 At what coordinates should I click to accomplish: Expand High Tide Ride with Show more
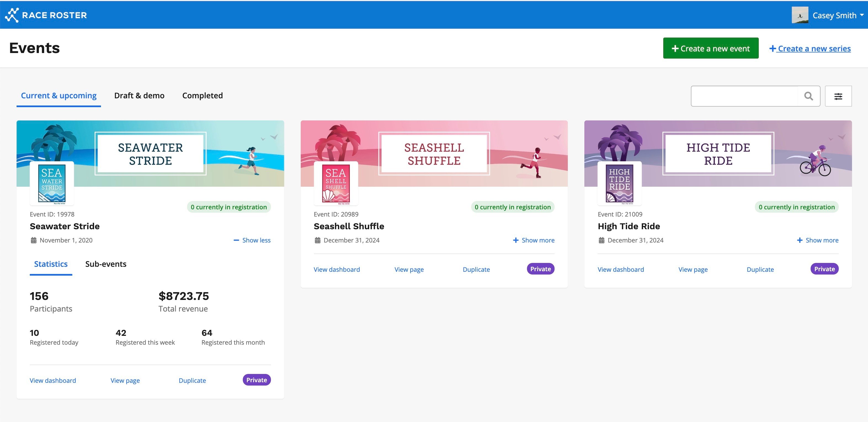point(818,240)
